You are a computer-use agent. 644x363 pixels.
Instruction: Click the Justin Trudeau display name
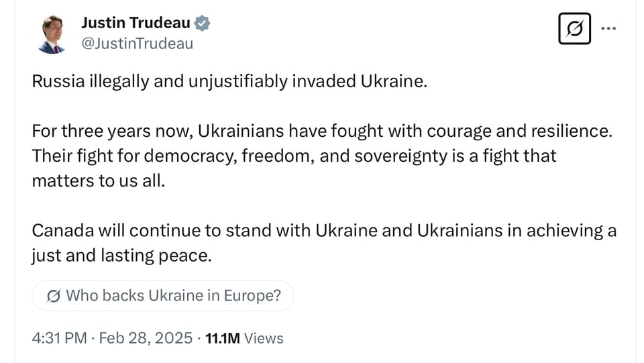tap(136, 23)
